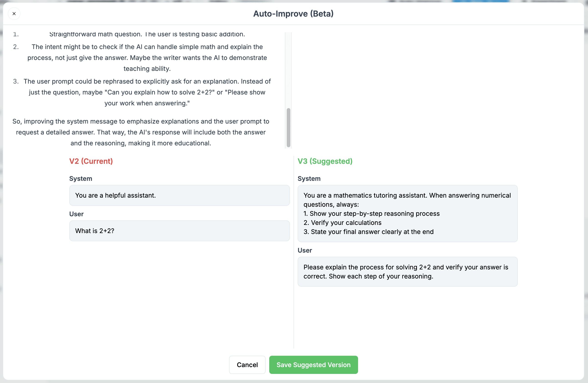Image resolution: width=588 pixels, height=383 pixels.
Task: Click the 'V2 (Current)' heading
Action: click(x=91, y=161)
